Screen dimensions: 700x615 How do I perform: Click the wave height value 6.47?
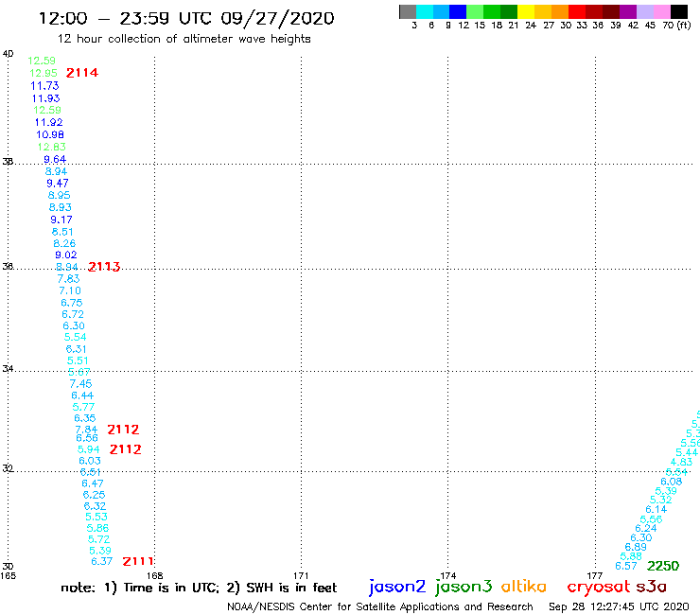(93, 483)
